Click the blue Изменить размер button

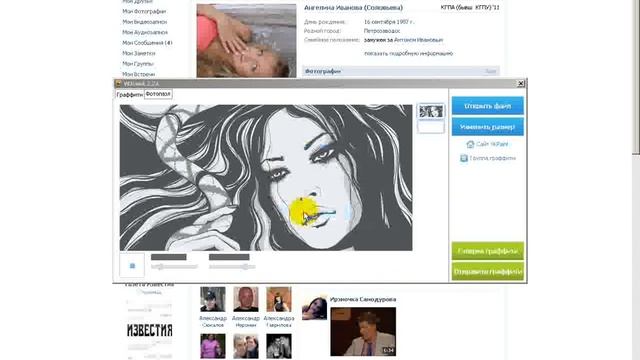pos(487,127)
